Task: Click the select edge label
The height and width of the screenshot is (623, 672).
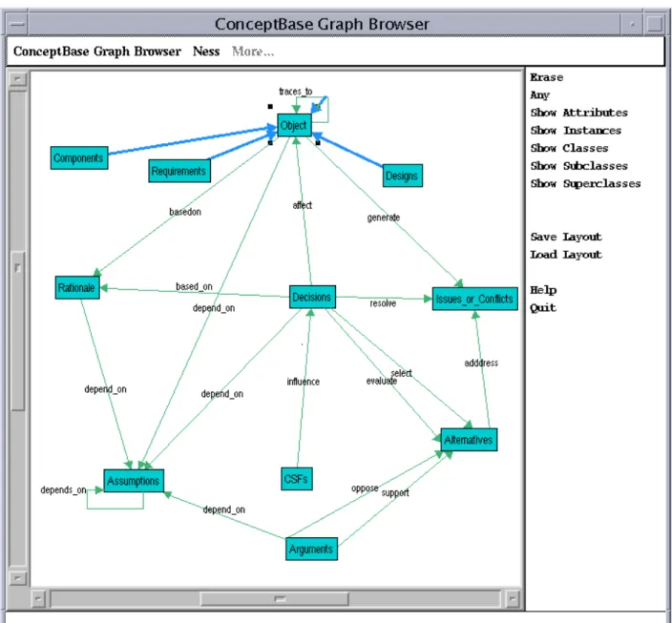Action: [402, 373]
